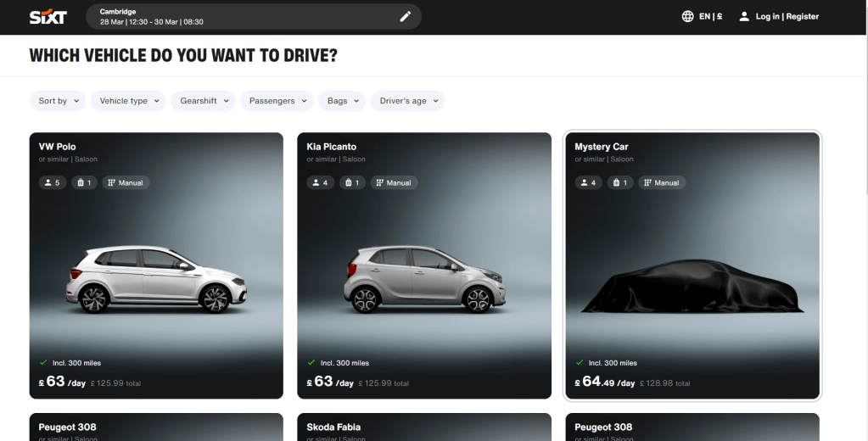Click the VW Polo £125.99 total text

tap(115, 382)
